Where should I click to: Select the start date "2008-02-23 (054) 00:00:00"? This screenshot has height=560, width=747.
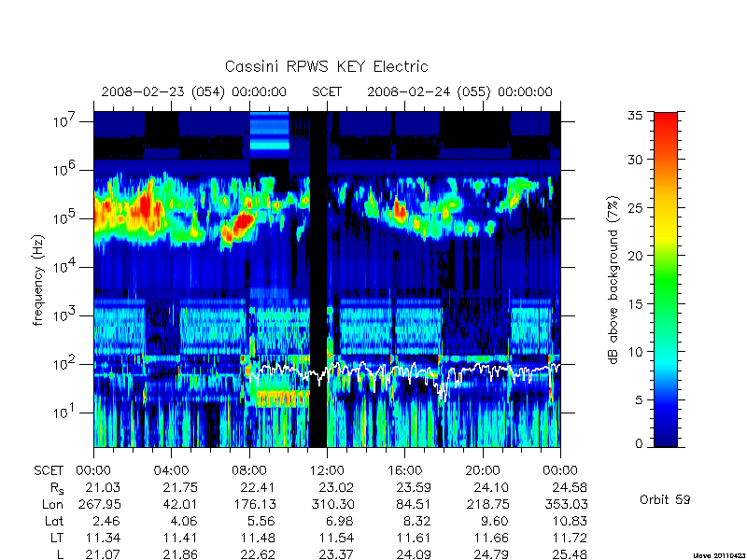coord(194,91)
